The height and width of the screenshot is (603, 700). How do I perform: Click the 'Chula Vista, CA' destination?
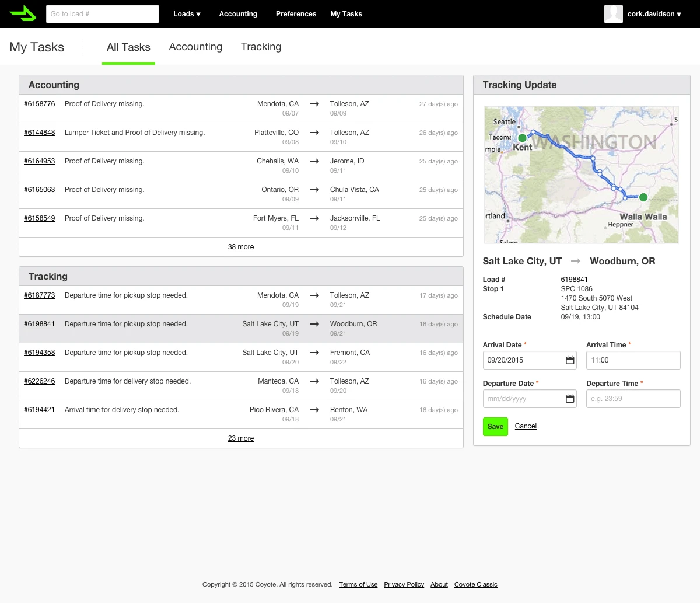coord(355,190)
